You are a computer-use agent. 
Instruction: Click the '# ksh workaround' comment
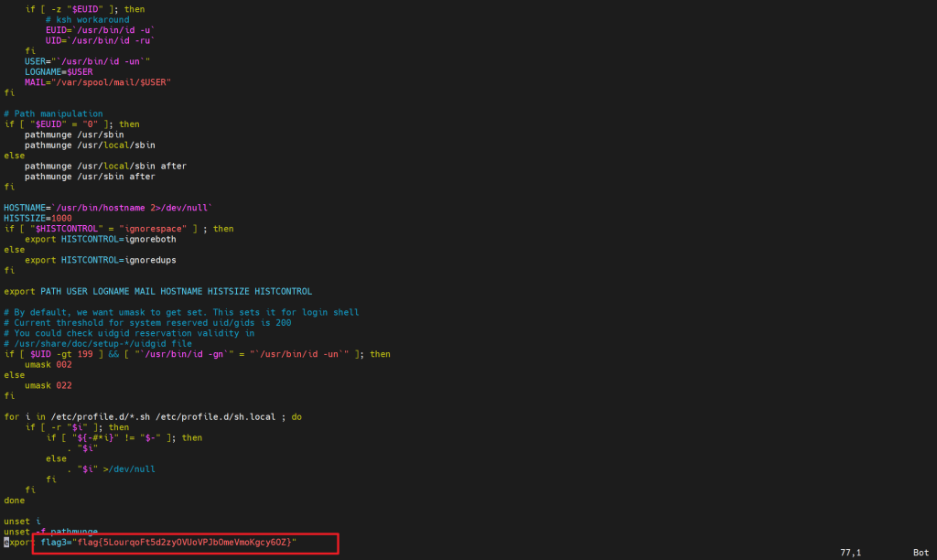tap(87, 19)
